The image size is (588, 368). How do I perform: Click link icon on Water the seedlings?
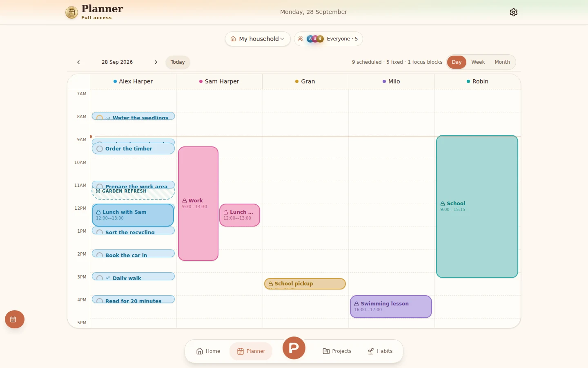pyautogui.click(x=108, y=118)
